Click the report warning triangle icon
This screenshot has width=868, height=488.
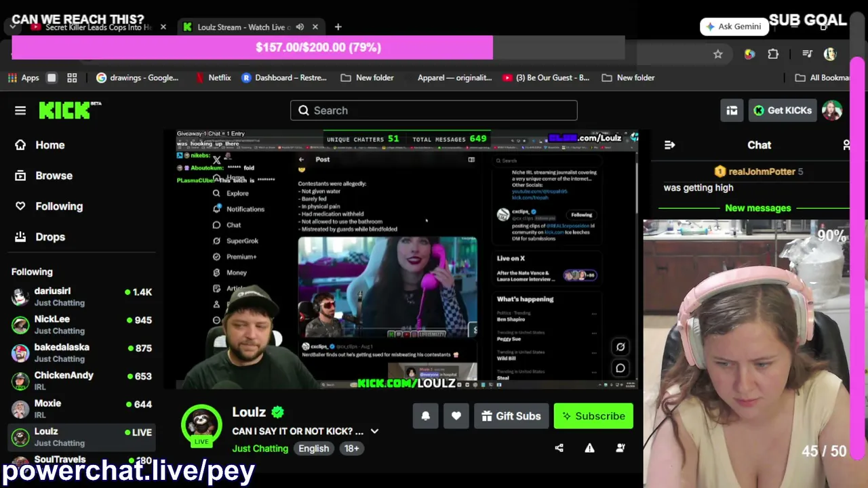coord(589,448)
